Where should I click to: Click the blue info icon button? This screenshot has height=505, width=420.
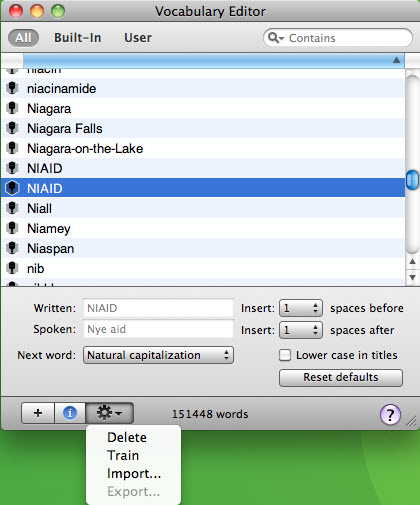point(70,413)
